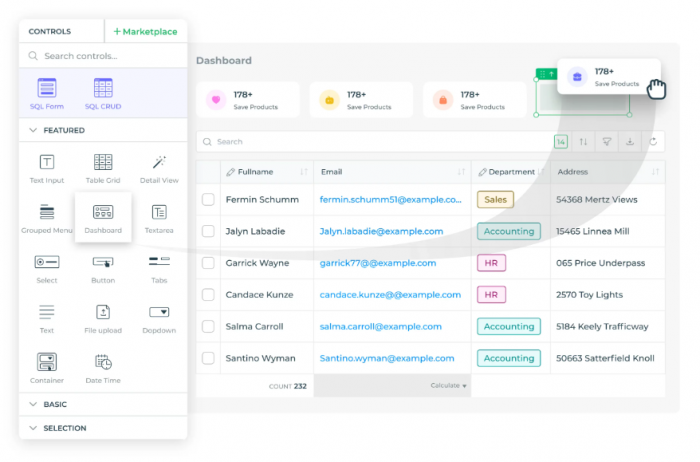
Task: Pick the File upload control
Action: (103, 319)
